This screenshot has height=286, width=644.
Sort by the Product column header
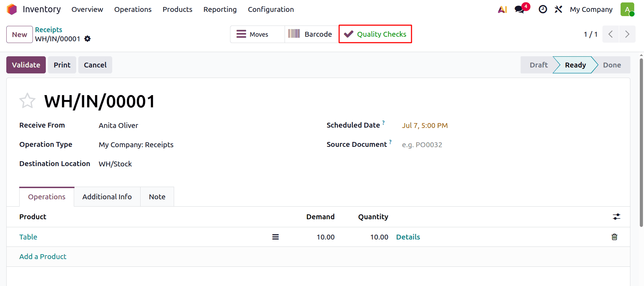click(33, 217)
